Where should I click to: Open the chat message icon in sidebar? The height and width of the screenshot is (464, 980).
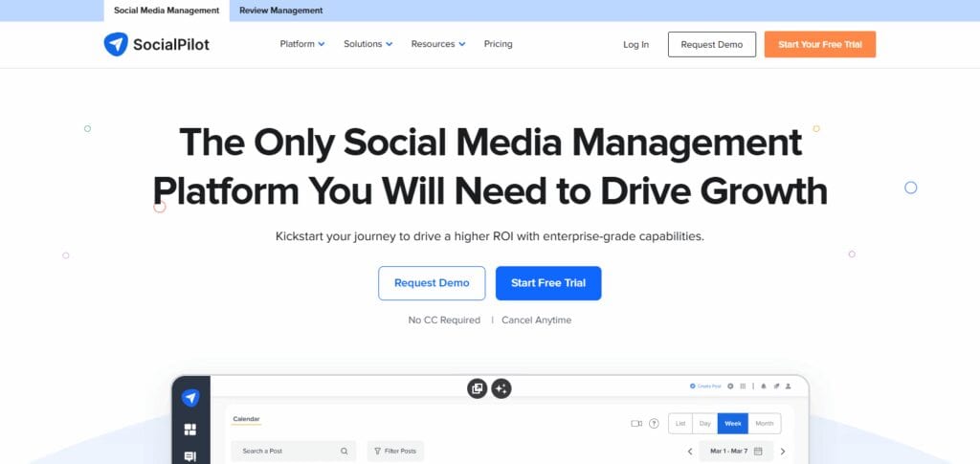click(x=190, y=456)
